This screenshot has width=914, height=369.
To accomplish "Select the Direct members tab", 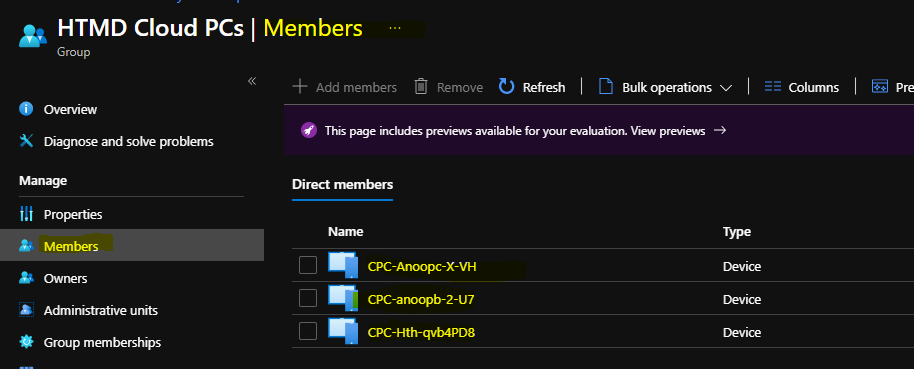I will point(342,185).
